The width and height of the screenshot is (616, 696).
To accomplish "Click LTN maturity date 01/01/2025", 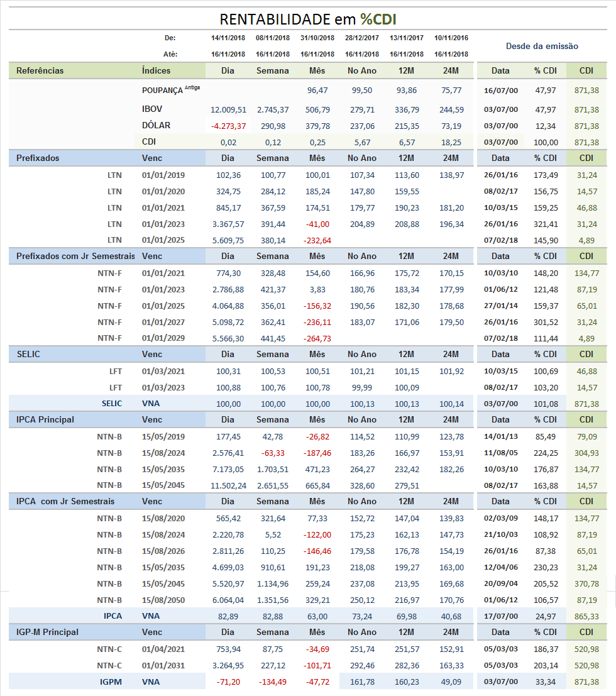I will (163, 240).
